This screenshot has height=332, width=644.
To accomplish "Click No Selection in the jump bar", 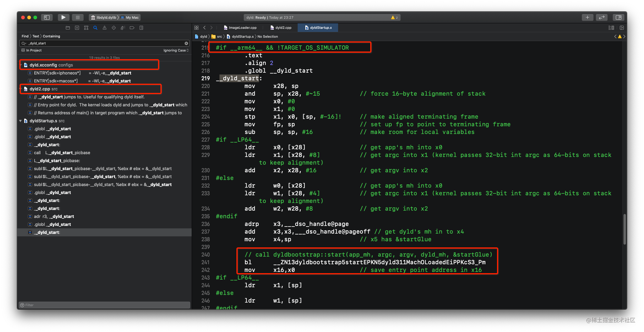I will point(268,36).
